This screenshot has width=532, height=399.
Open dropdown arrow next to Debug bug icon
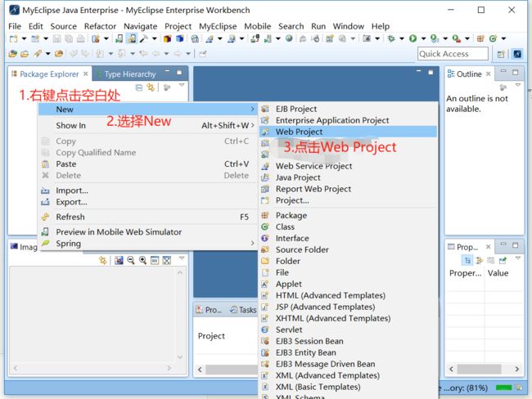pyautogui.click(x=402, y=38)
